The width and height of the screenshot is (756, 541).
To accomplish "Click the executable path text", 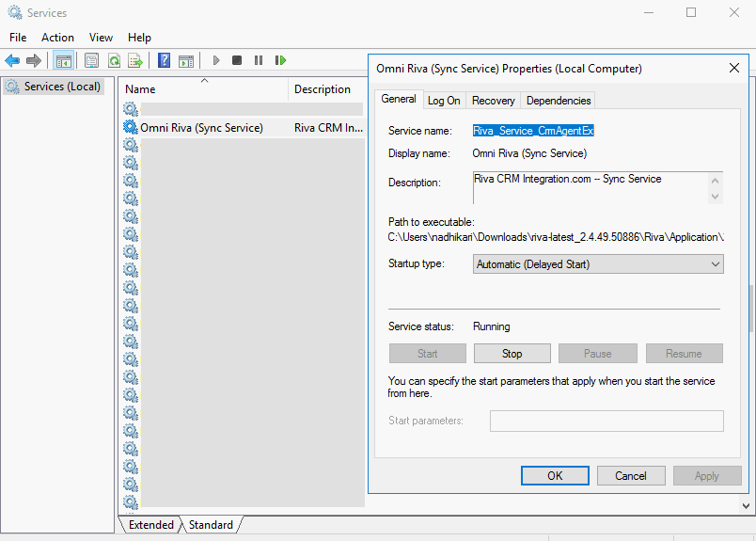I will click(556, 237).
